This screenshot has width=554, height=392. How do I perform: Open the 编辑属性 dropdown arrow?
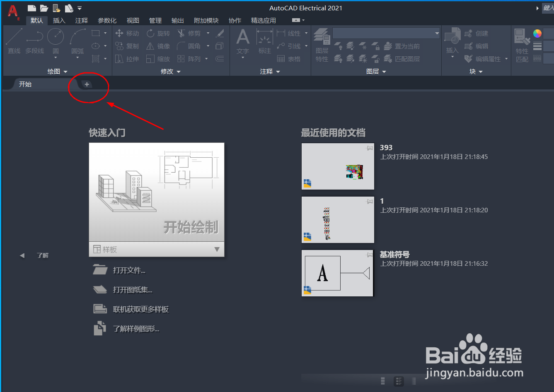click(x=506, y=59)
